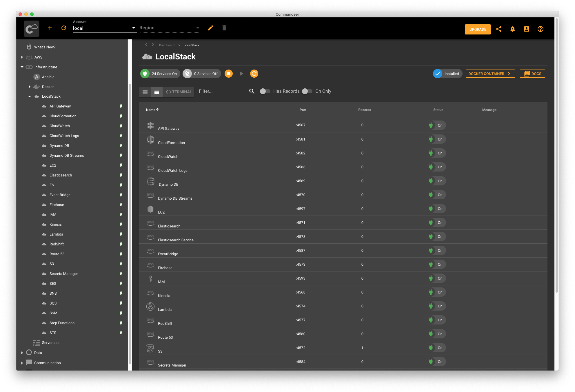Select Secrets Manager in the sidebar

(63, 274)
